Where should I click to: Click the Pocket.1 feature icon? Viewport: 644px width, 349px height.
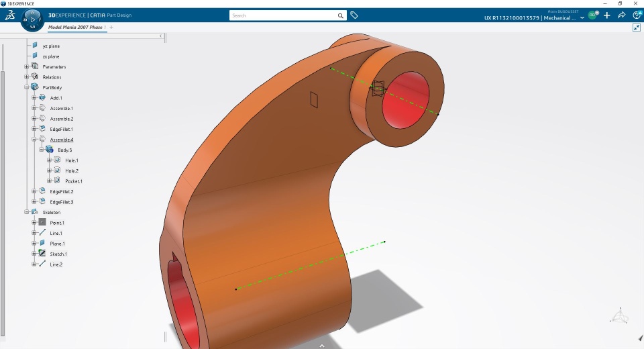pos(58,181)
